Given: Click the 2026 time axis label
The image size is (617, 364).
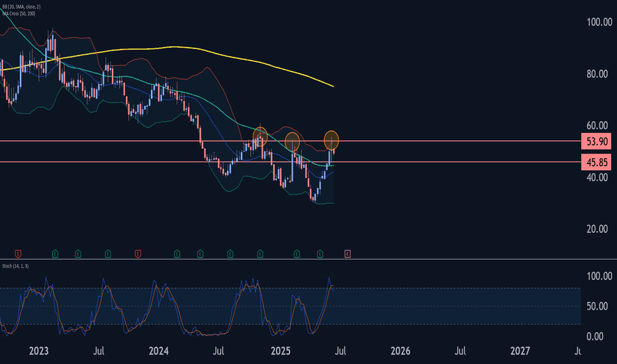Looking at the screenshot, I should 400,351.
